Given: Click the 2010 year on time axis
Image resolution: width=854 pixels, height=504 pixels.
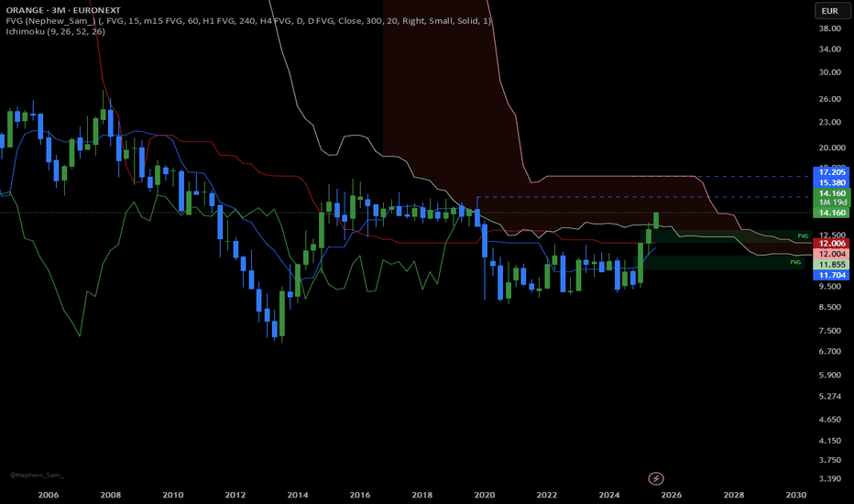Looking at the screenshot, I should pos(172,495).
